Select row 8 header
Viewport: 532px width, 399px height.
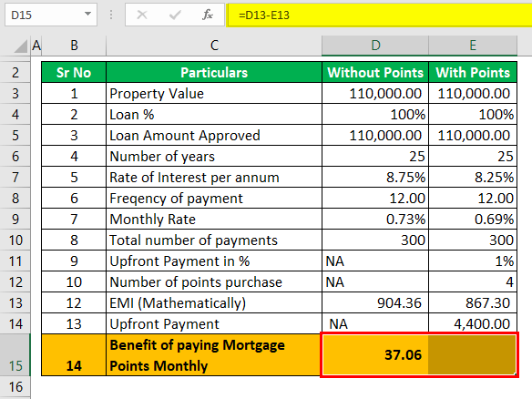pyautogui.click(x=15, y=199)
